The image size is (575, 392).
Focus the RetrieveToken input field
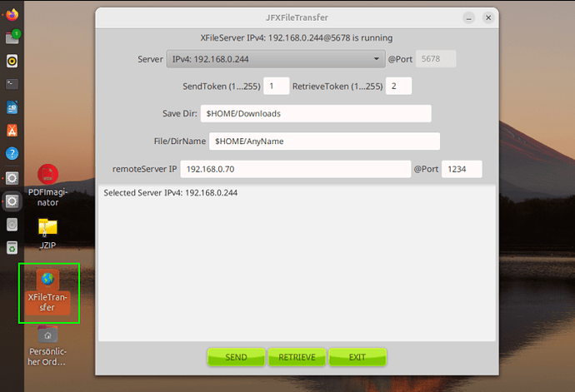pos(398,86)
